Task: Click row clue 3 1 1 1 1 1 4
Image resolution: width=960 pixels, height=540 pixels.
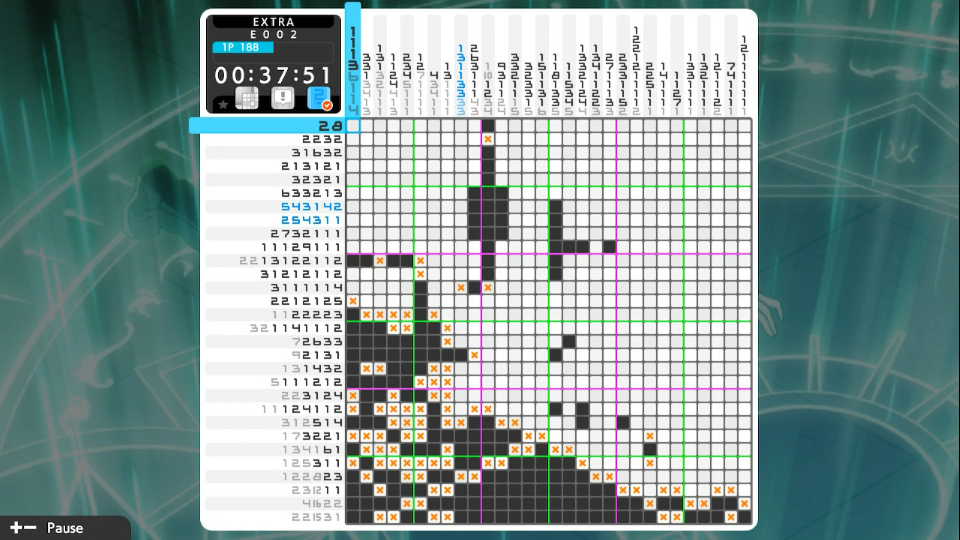Action: pos(307,287)
